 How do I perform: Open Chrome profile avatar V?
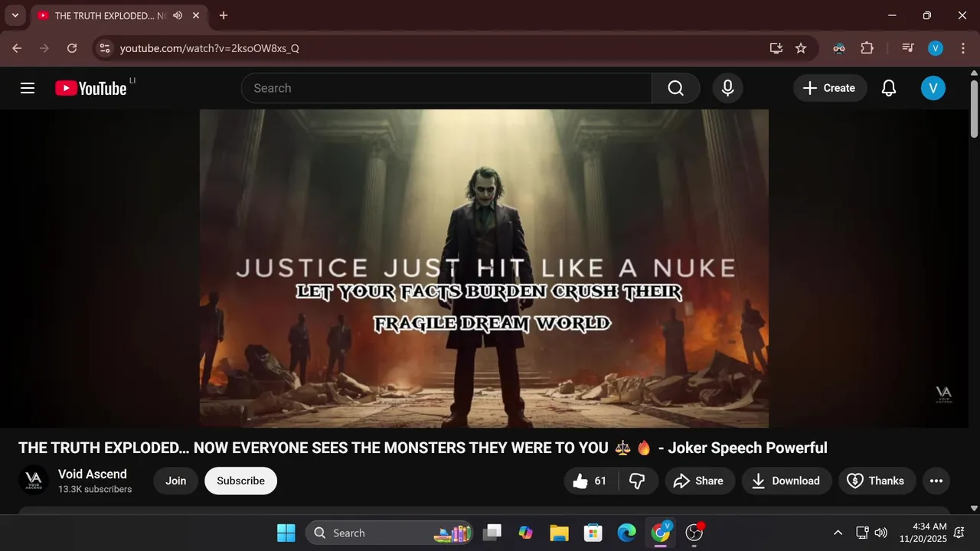936,48
